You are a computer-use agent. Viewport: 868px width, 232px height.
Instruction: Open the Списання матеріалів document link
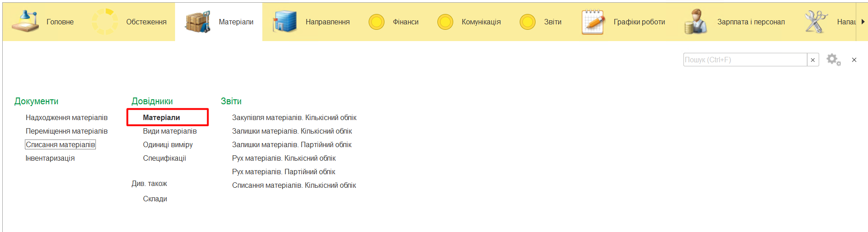[60, 144]
